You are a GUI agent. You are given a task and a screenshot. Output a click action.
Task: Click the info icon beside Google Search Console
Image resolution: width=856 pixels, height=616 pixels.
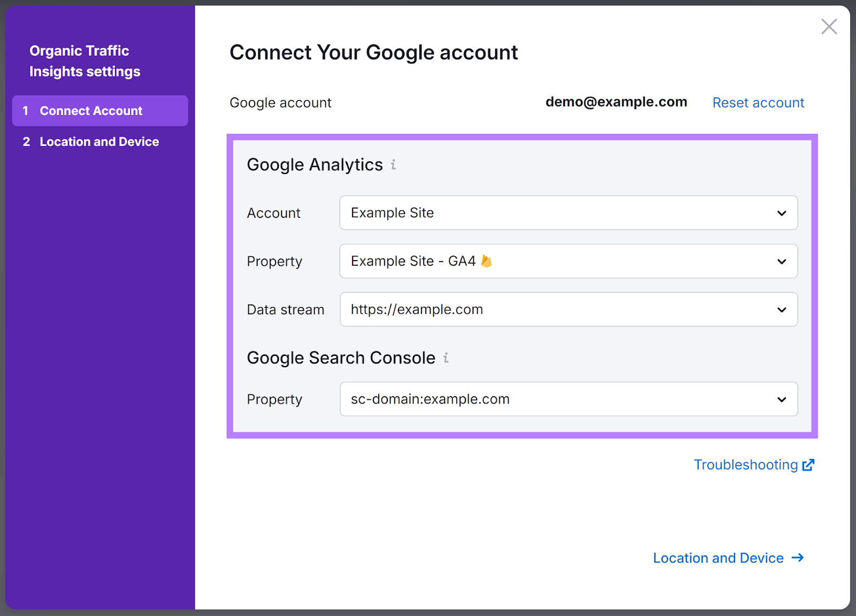click(x=446, y=358)
